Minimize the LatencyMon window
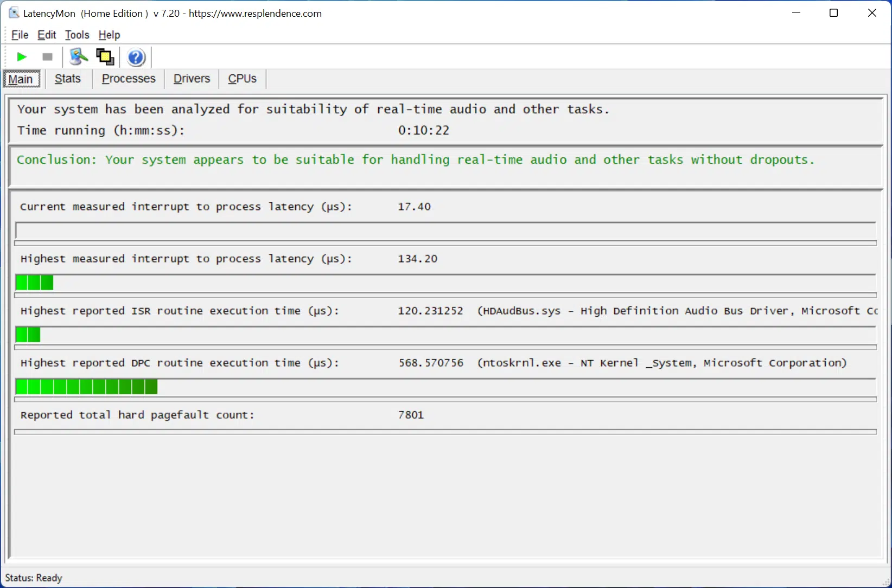Screen dimensions: 892x588 coord(796,13)
